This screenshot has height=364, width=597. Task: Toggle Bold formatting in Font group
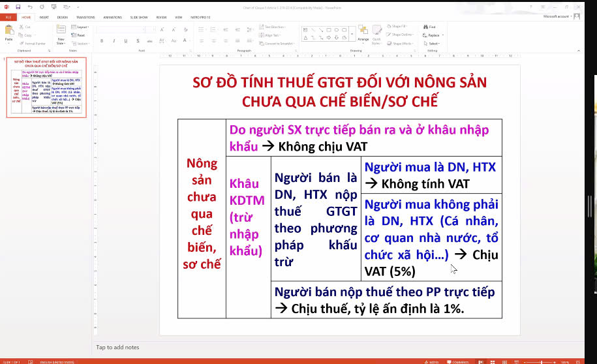click(x=101, y=40)
